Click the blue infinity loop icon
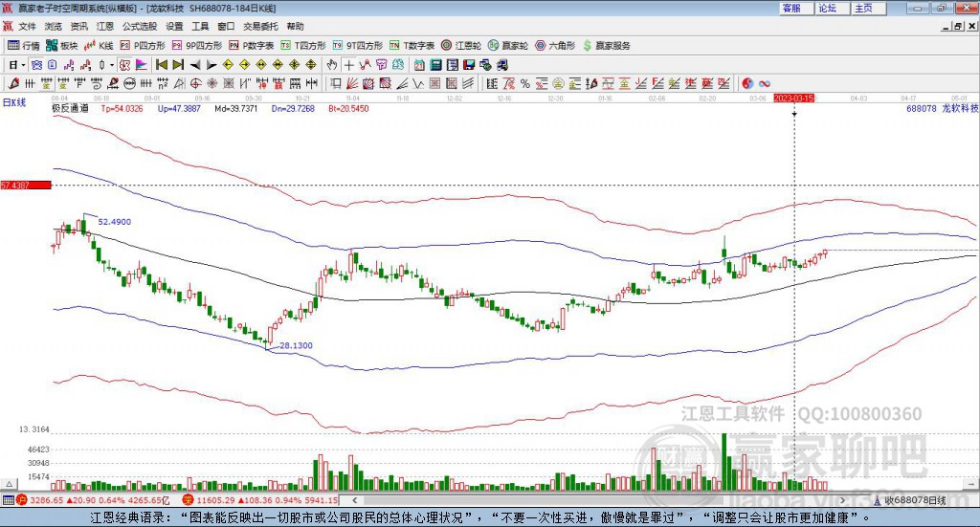 coord(765,83)
